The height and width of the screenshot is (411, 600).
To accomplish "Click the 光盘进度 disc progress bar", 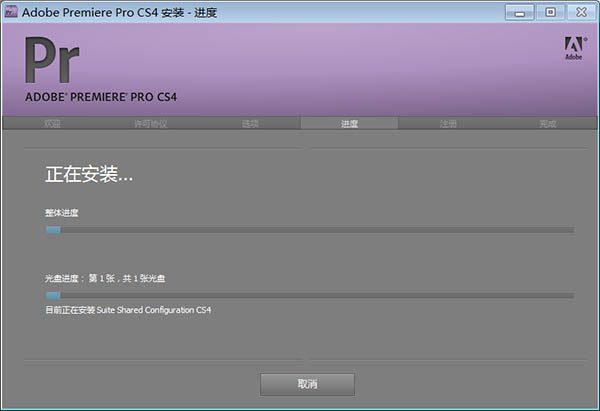I will coord(310,295).
